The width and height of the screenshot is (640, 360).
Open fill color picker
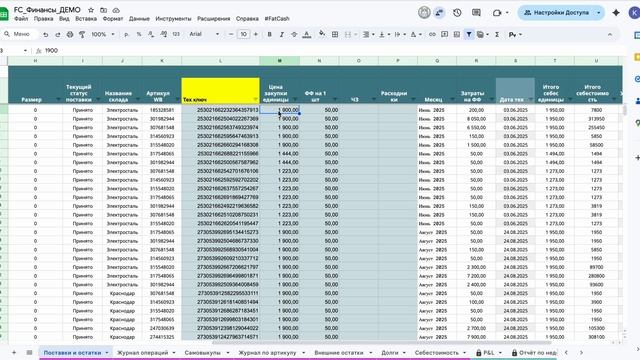tap(322, 34)
